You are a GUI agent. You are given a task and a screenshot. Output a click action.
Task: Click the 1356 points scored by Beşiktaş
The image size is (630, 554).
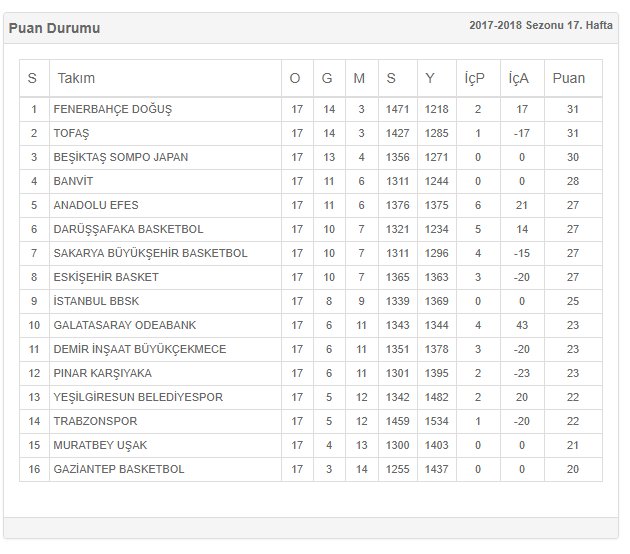tap(397, 157)
